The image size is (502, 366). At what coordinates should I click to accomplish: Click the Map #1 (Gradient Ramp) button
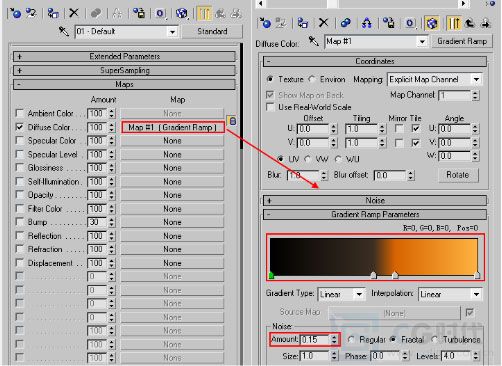click(173, 127)
